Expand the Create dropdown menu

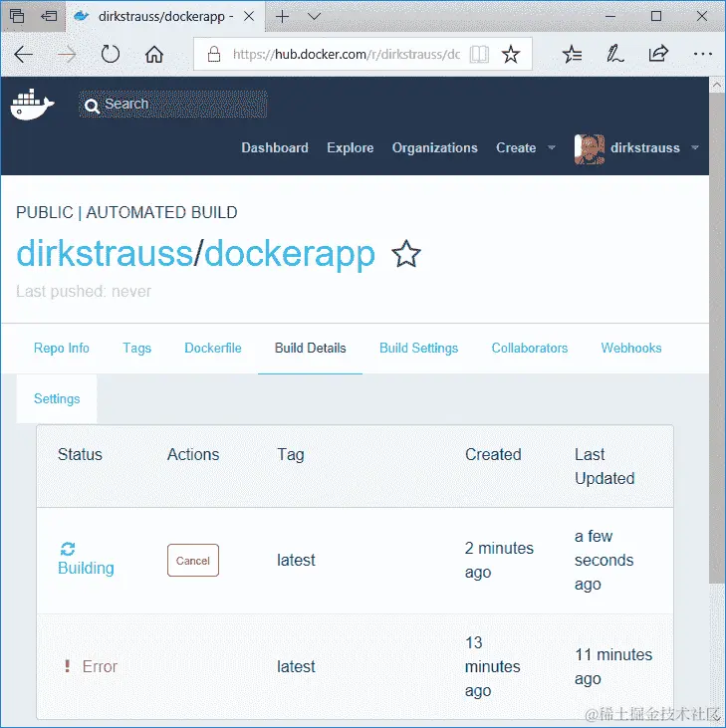pos(526,147)
